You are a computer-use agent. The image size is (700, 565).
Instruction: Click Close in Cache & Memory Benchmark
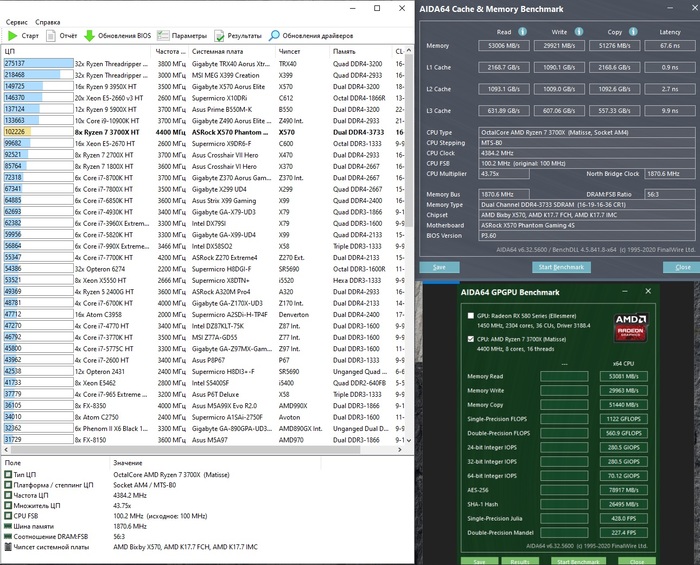coord(683,267)
